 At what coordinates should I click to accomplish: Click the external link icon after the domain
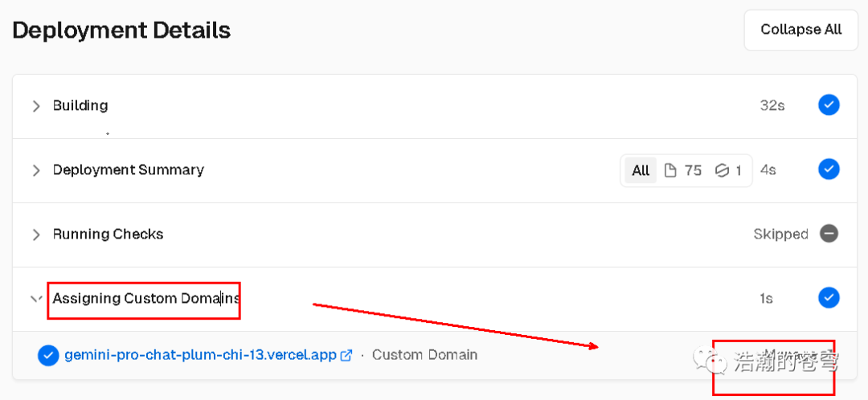[346, 355]
